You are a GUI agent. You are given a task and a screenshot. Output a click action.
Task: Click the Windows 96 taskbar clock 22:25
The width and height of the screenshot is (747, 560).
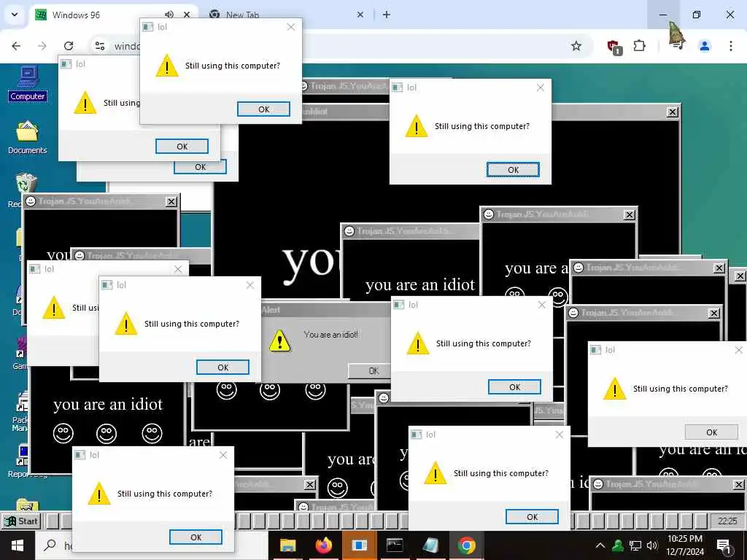click(x=727, y=521)
